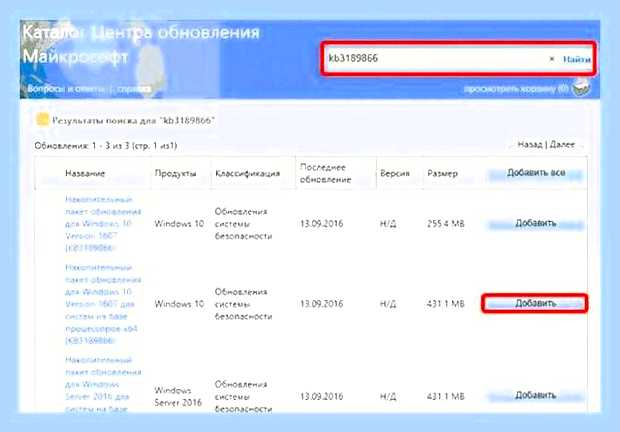Open the просмотреть корзину link
The height and width of the screenshot is (432, 620).
pos(516,89)
